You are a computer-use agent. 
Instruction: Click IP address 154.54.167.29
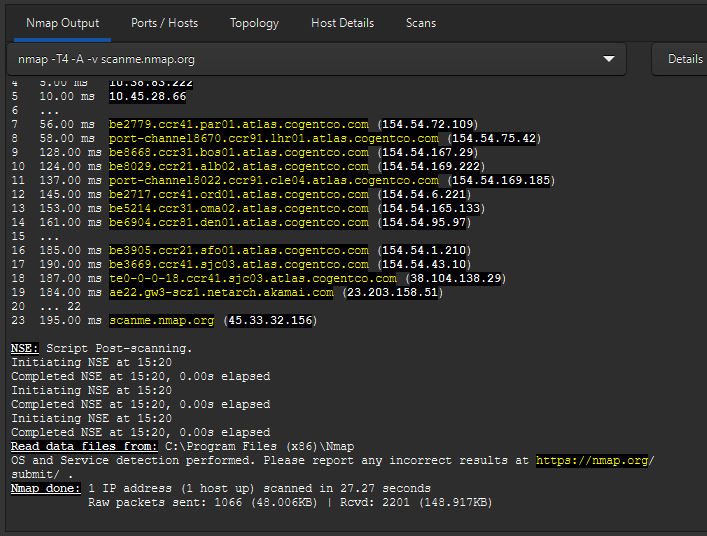click(x=427, y=152)
